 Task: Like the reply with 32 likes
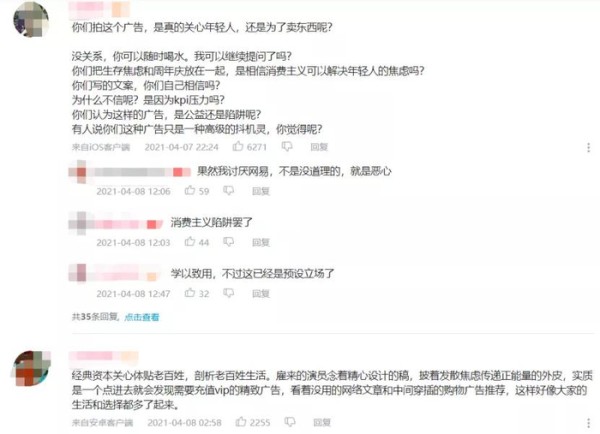190,293
